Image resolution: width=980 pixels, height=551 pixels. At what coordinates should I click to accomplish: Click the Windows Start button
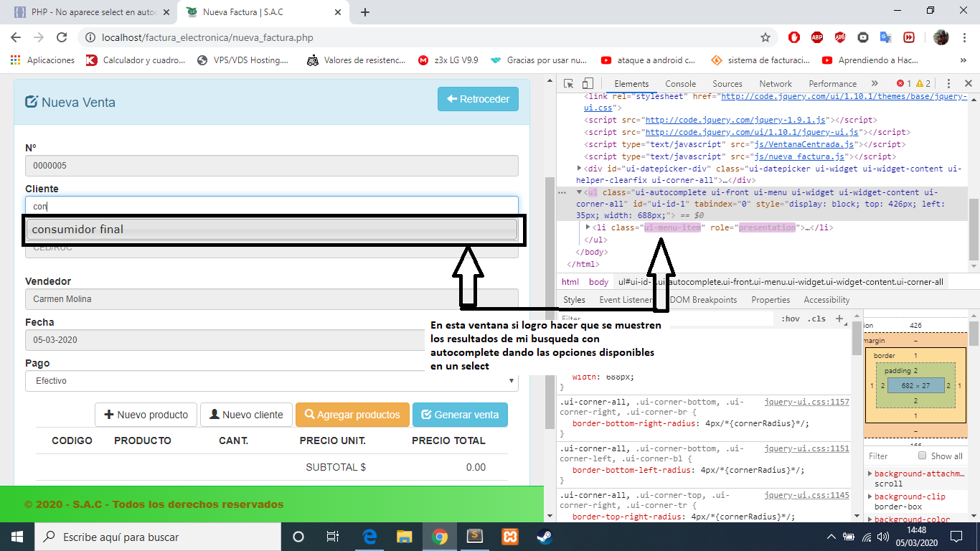click(17, 537)
